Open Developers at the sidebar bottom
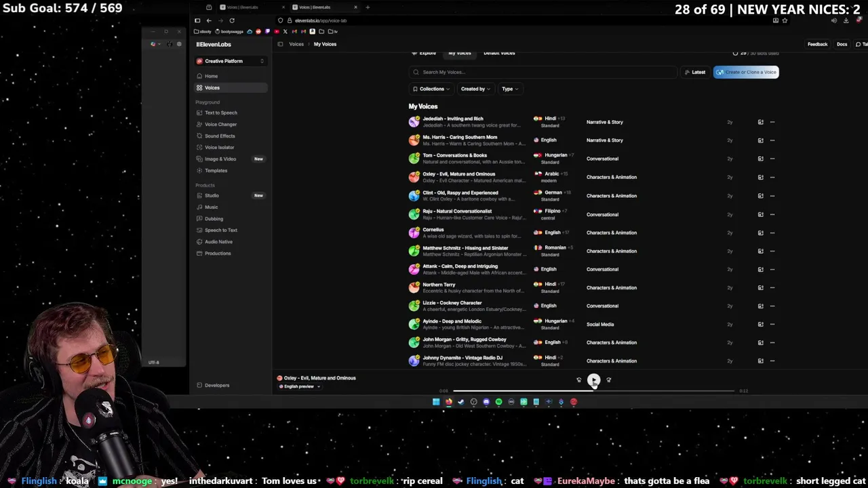Viewport: 868px width, 488px height. tap(217, 385)
